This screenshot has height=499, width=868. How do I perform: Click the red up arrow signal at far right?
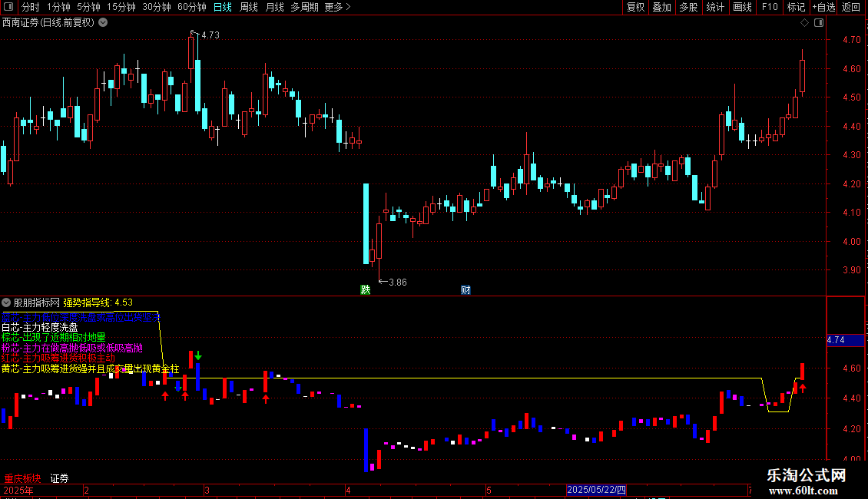coord(803,388)
